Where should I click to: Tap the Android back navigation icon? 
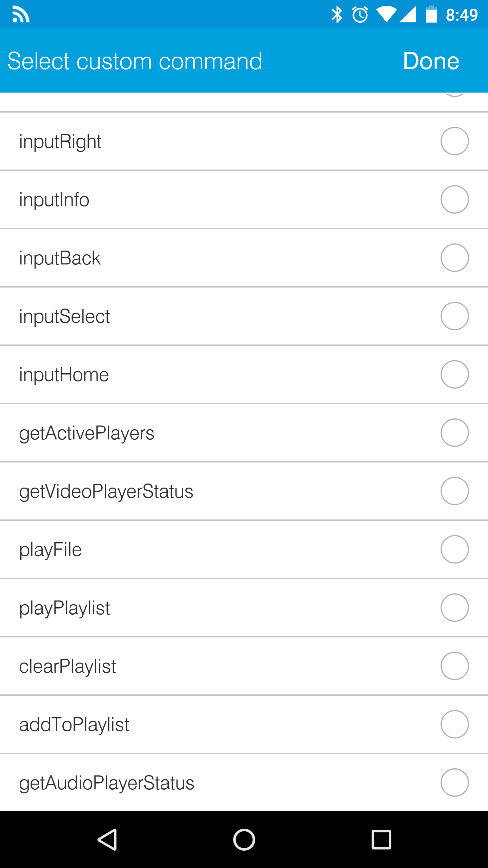(x=108, y=840)
